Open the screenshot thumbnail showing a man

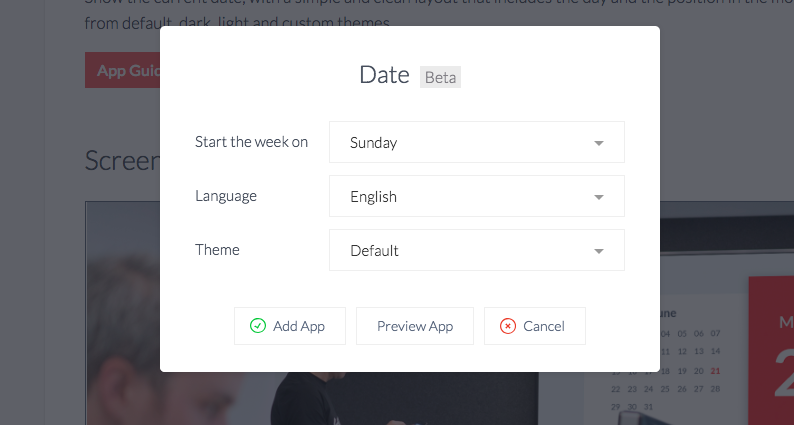pyautogui.click(x=123, y=313)
